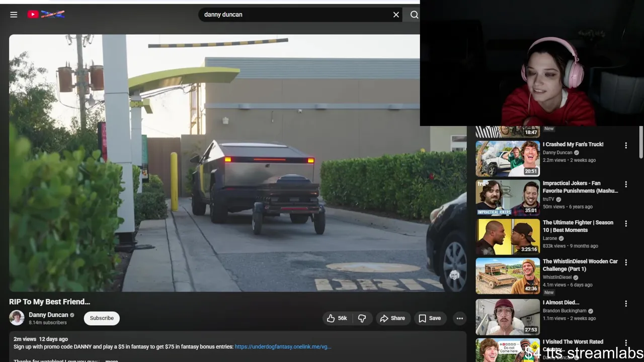Open I Almost Died thumbnail
Viewport: 644px width, 362px height.
pos(508,317)
